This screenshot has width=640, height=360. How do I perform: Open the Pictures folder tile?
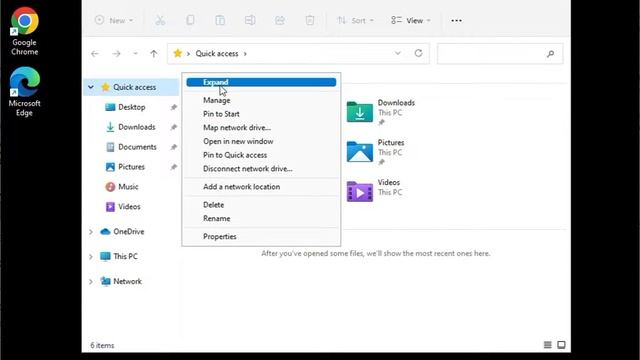pyautogui.click(x=376, y=152)
